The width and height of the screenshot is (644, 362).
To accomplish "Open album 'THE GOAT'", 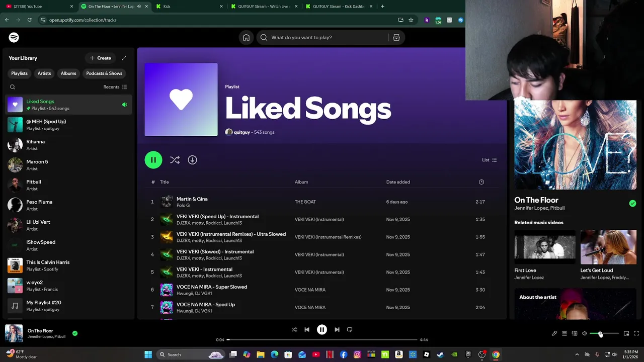I will point(305,202).
